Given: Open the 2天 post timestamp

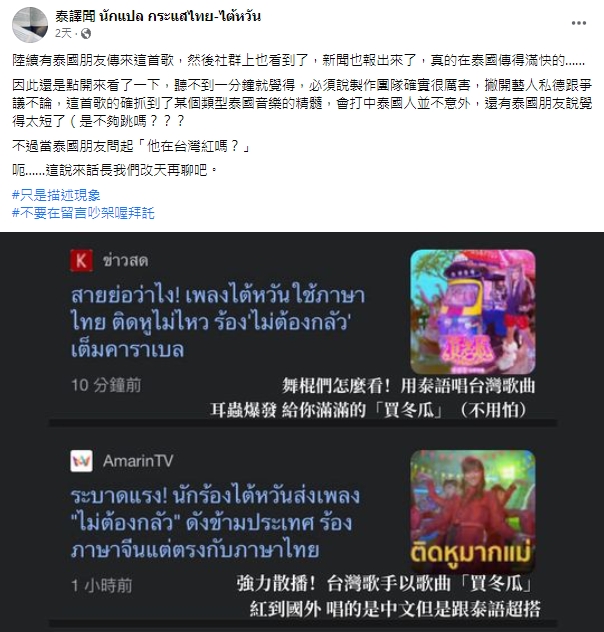Looking at the screenshot, I should [x=63, y=33].
